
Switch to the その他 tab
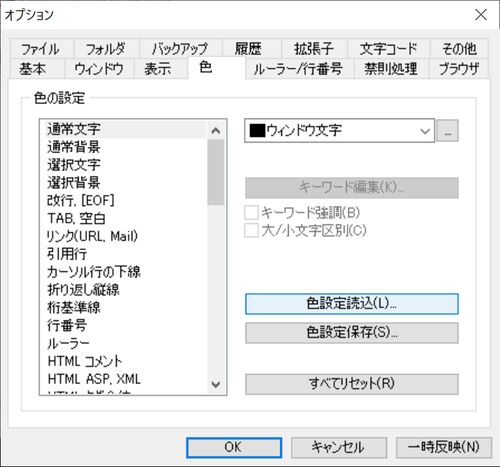pyautogui.click(x=459, y=49)
